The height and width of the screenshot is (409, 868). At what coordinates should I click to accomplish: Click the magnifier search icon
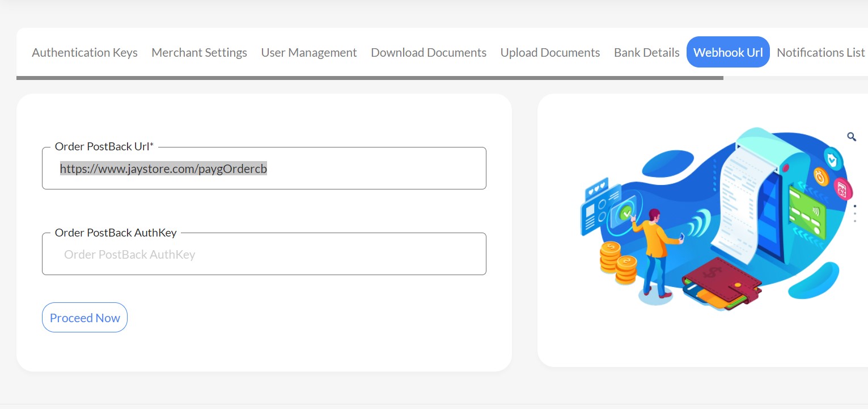pyautogui.click(x=851, y=137)
